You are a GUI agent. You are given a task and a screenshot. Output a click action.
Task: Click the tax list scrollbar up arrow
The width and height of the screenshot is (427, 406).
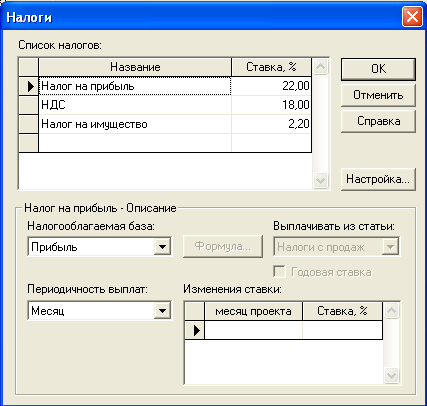pos(320,67)
